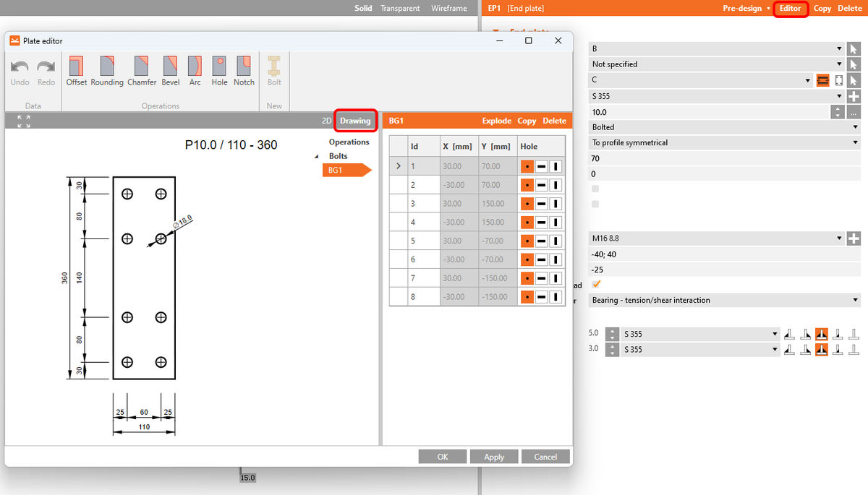Select the Hole operation tool
868x495 pixels.
219,71
